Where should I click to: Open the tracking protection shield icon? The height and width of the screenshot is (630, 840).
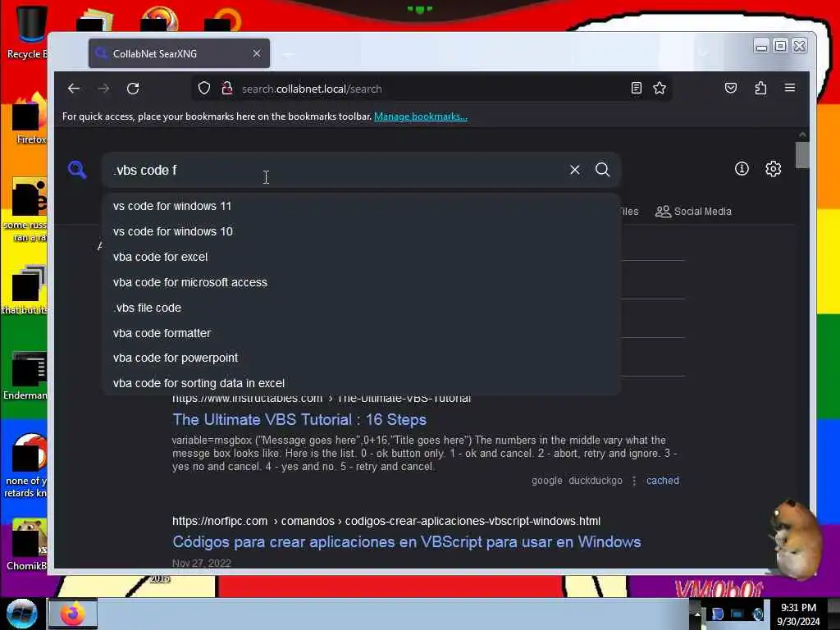click(x=204, y=89)
